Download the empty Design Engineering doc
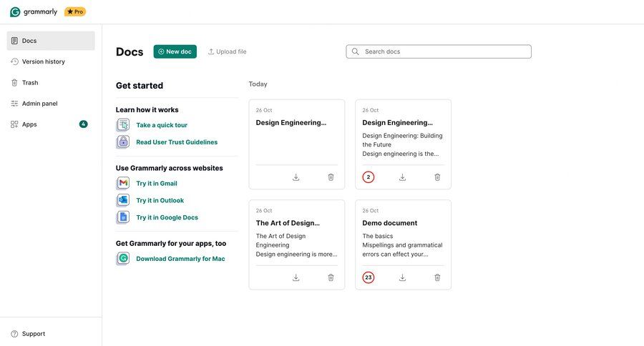This screenshot has height=346, width=644. 296,177
